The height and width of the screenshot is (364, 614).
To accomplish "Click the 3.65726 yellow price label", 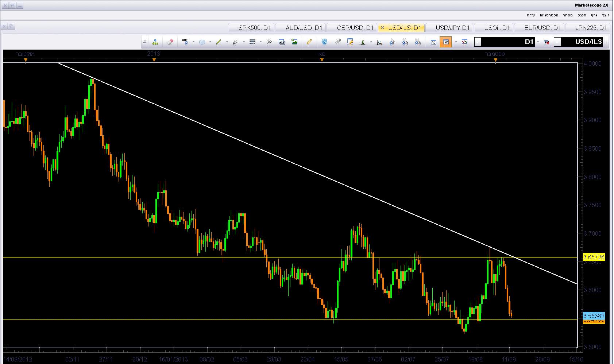I will [x=594, y=257].
